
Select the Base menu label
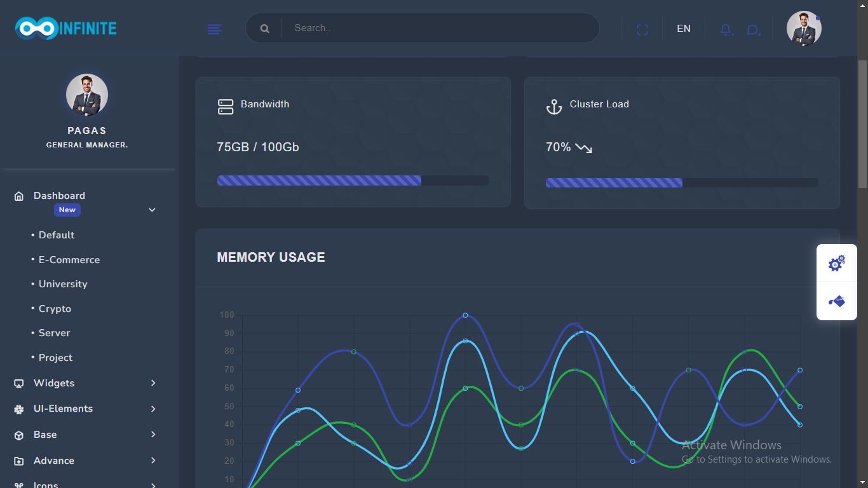click(45, 435)
